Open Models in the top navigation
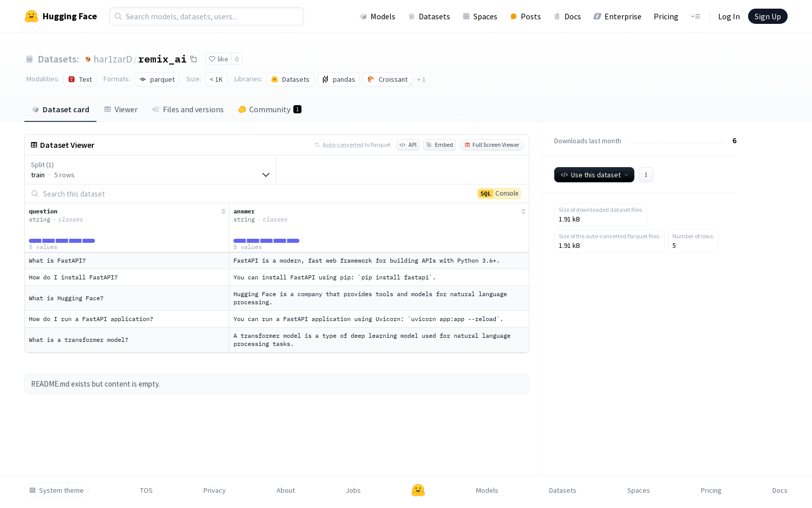This screenshot has height=508, width=812. pyautogui.click(x=378, y=16)
